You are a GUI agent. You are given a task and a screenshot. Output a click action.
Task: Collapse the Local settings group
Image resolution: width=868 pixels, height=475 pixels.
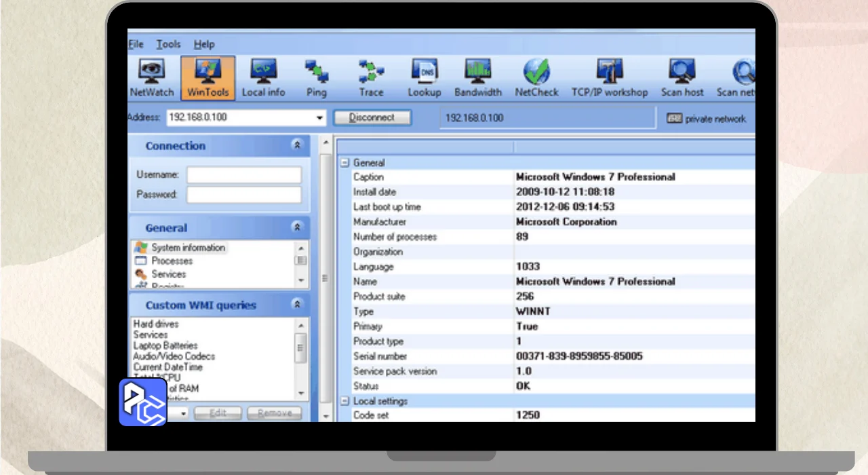344,401
